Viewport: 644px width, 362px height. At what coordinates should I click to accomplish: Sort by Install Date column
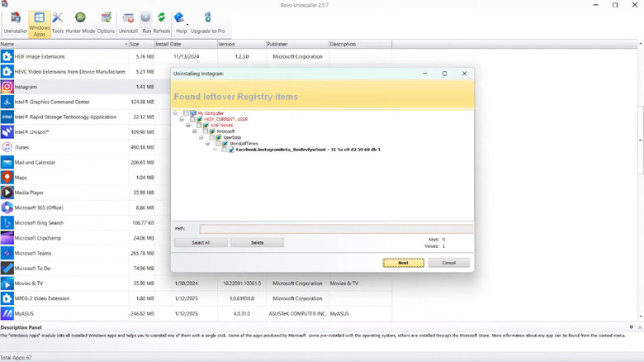186,44
